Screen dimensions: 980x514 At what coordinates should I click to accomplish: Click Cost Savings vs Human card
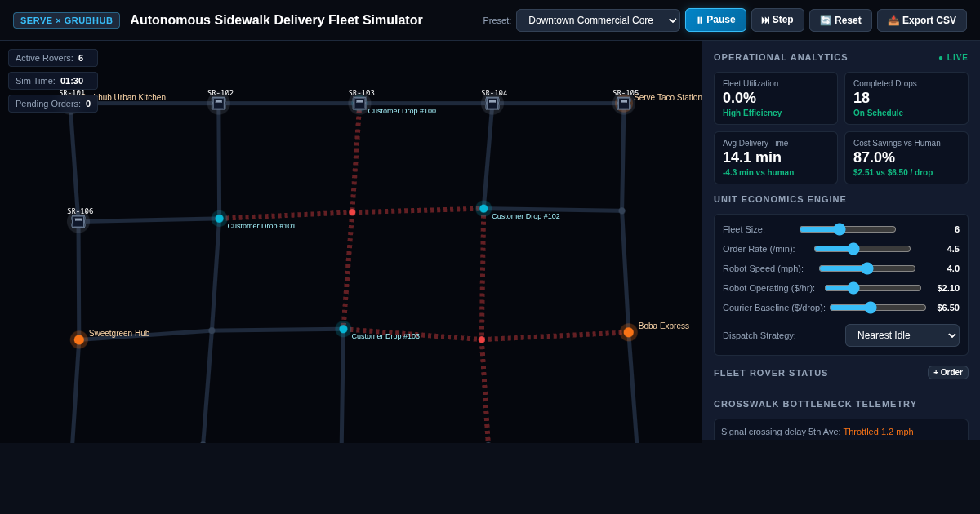[906, 158]
